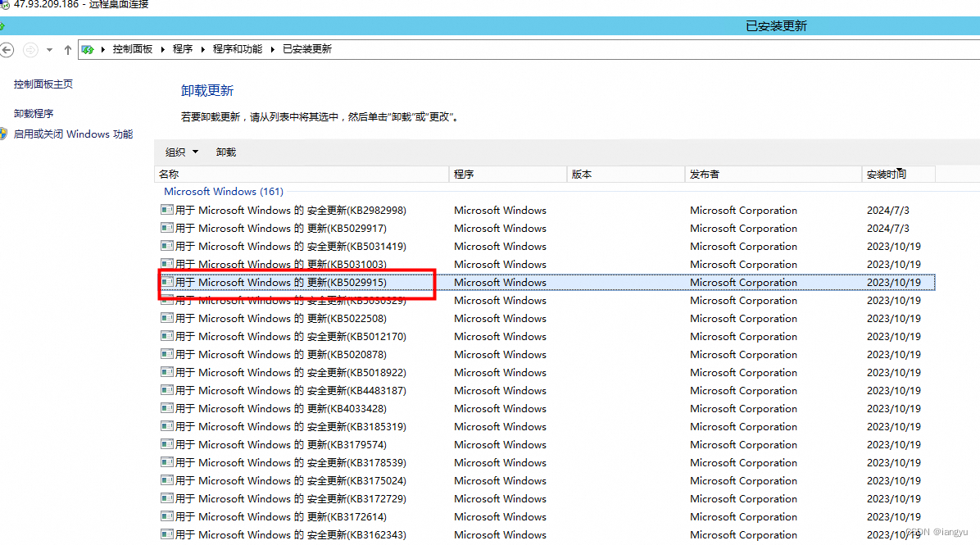980x545 pixels.
Task: Select the security update KB3185319 name
Action: point(291,427)
